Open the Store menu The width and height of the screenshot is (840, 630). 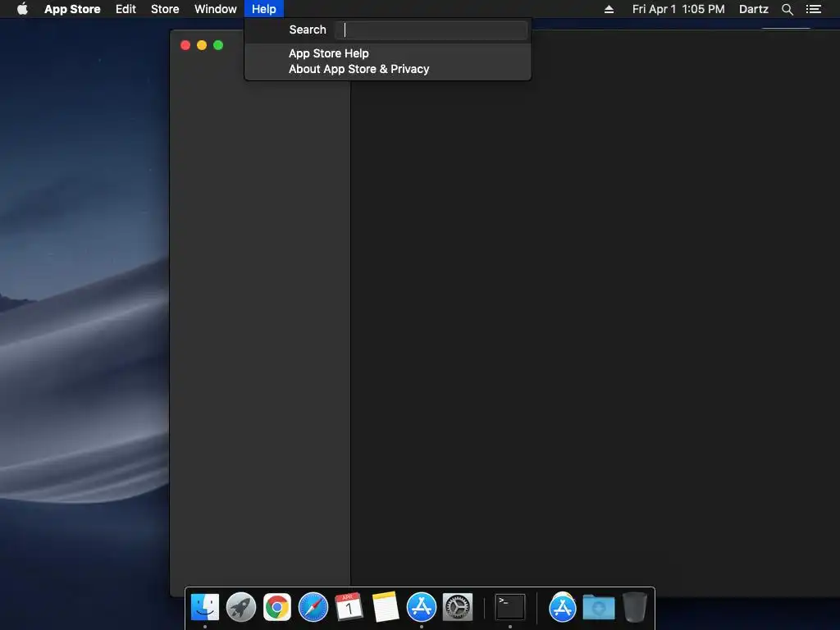(165, 9)
